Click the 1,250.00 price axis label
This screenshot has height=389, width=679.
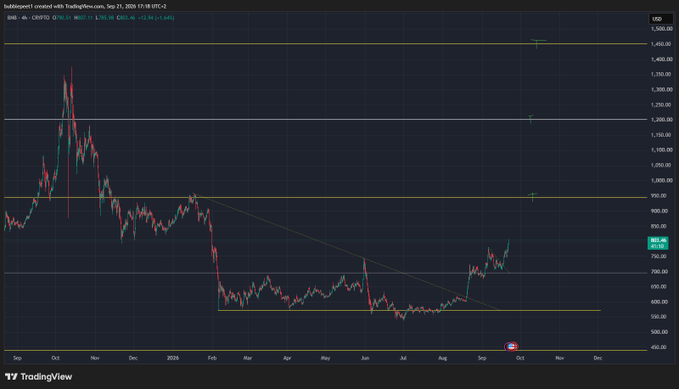coord(662,105)
